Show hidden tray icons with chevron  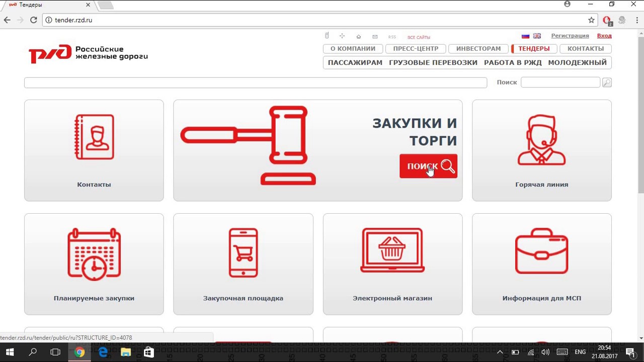pos(500,352)
